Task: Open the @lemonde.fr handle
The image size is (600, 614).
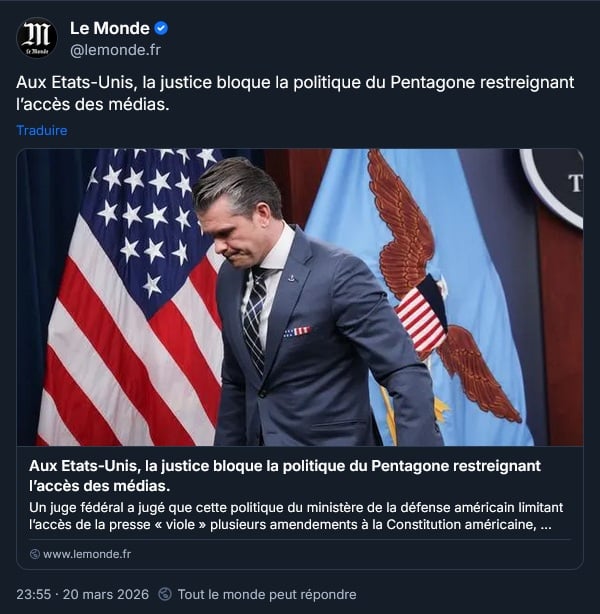Action: coord(115,50)
